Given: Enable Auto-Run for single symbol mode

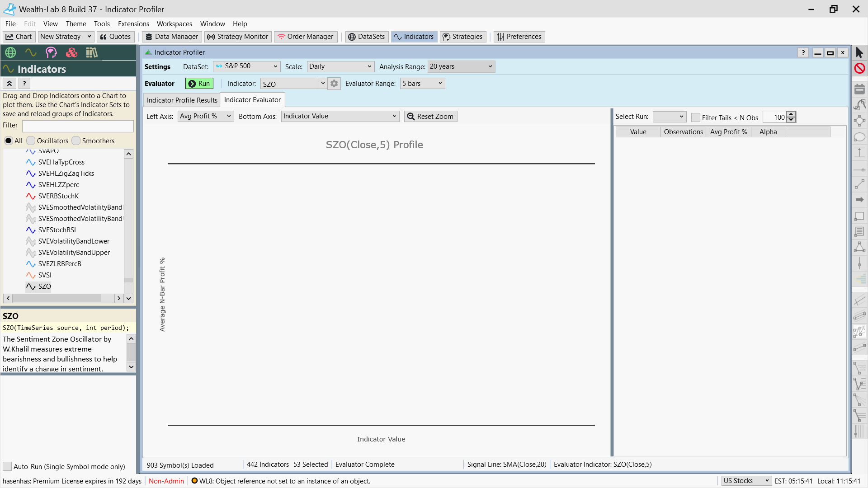Looking at the screenshot, I should (x=7, y=466).
